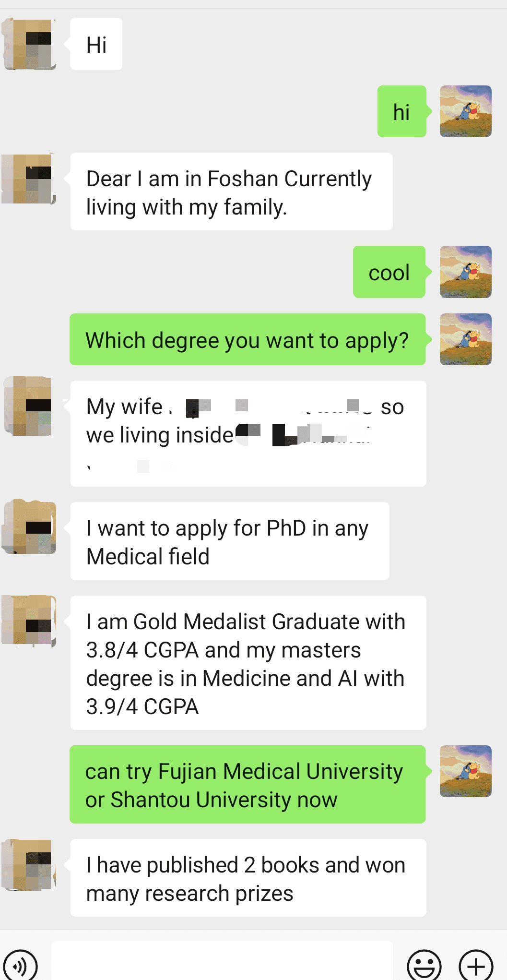This screenshot has height=980, width=507.
Task: Tap the "I want to apply for PhD" message
Action: [x=229, y=541]
